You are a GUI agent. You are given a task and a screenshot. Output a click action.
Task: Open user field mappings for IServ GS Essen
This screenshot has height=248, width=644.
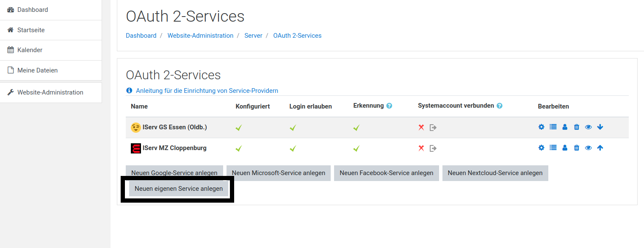pyautogui.click(x=565, y=127)
